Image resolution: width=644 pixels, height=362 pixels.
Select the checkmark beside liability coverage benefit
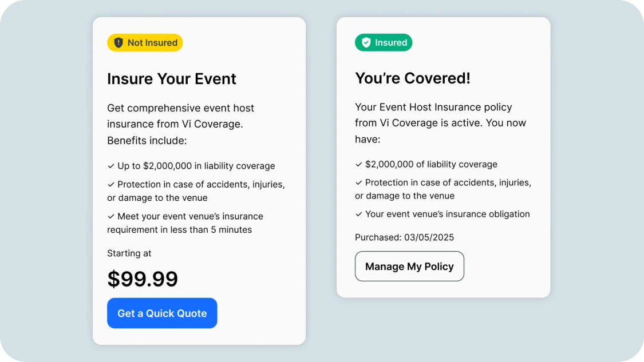(110, 166)
